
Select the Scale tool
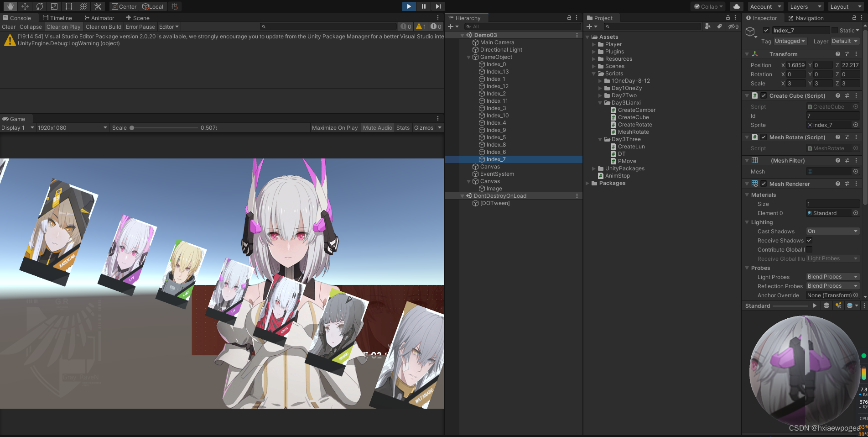(x=54, y=6)
